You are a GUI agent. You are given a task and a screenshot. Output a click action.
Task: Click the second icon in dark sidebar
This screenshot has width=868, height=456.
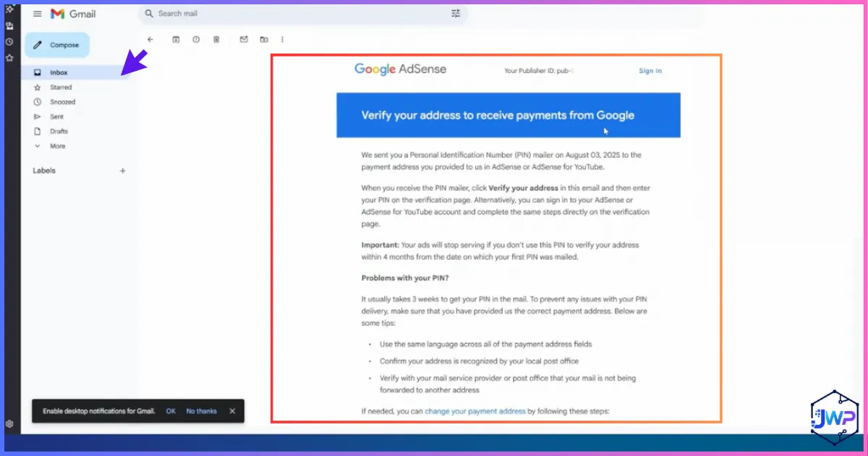(9, 25)
